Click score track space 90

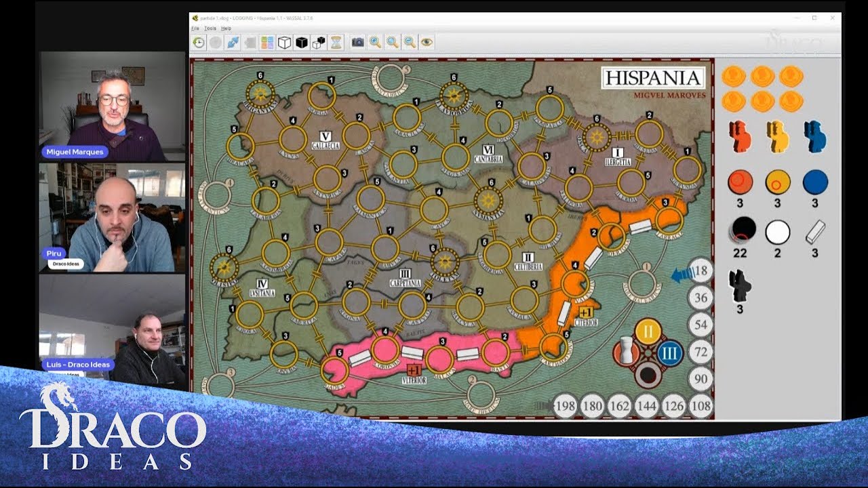point(701,379)
